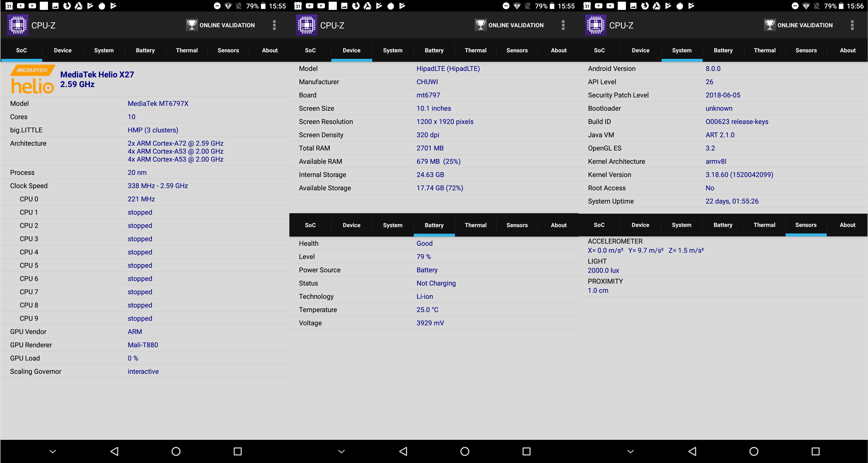Image resolution: width=868 pixels, height=463 pixels.
Task: Select System tab in the bar with Battery active
Action: click(393, 225)
